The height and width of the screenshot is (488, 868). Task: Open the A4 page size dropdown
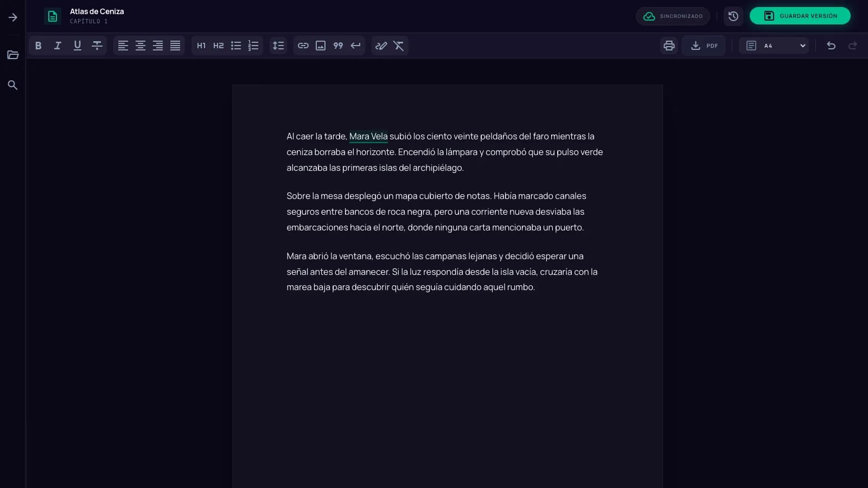pos(774,46)
